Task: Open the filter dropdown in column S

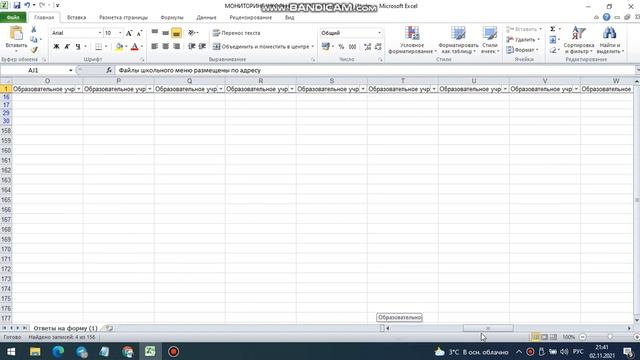Action: click(363, 89)
